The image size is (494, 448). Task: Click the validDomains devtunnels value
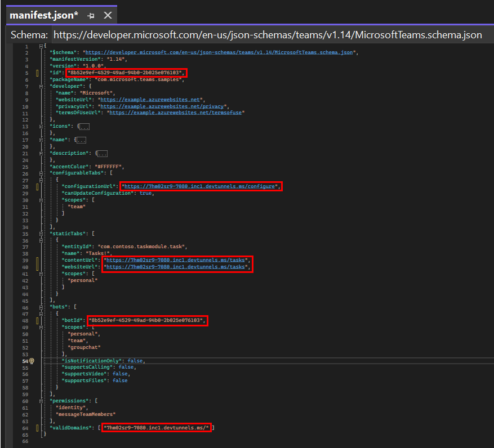(x=156, y=428)
